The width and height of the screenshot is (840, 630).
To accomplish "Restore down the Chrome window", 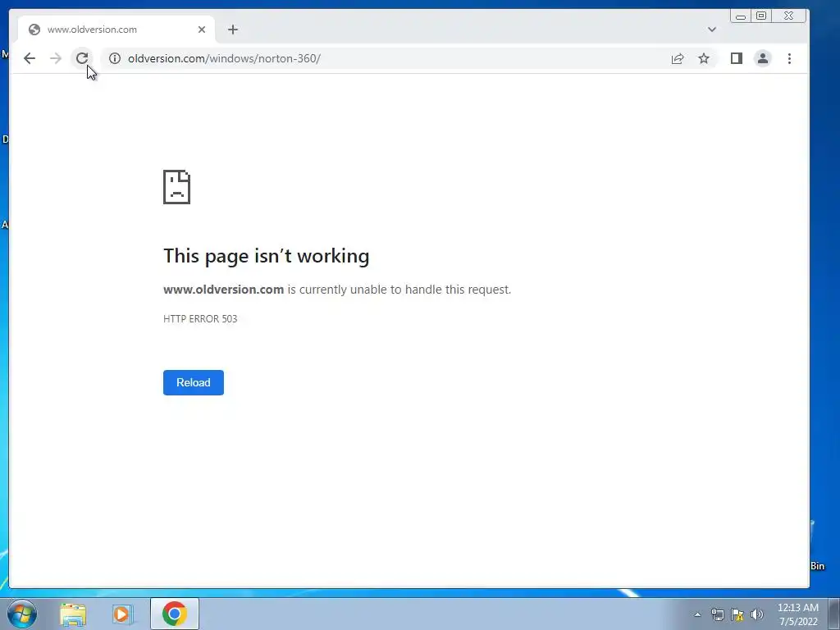I will pos(761,16).
